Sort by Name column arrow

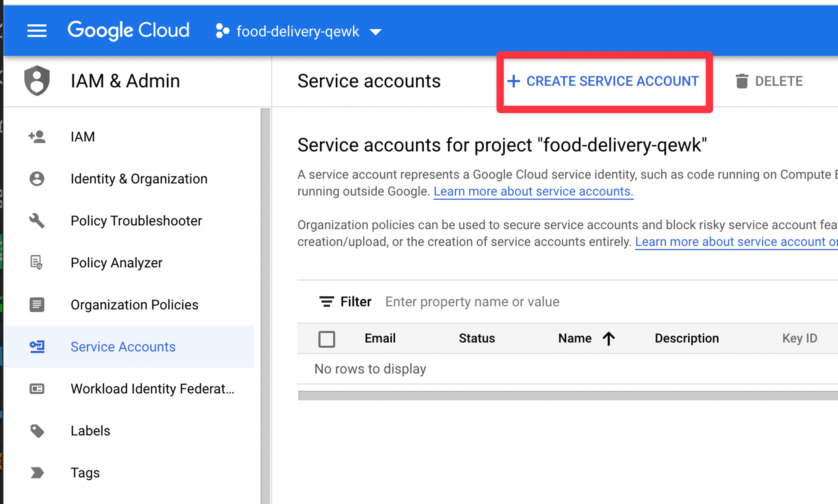[x=608, y=339]
